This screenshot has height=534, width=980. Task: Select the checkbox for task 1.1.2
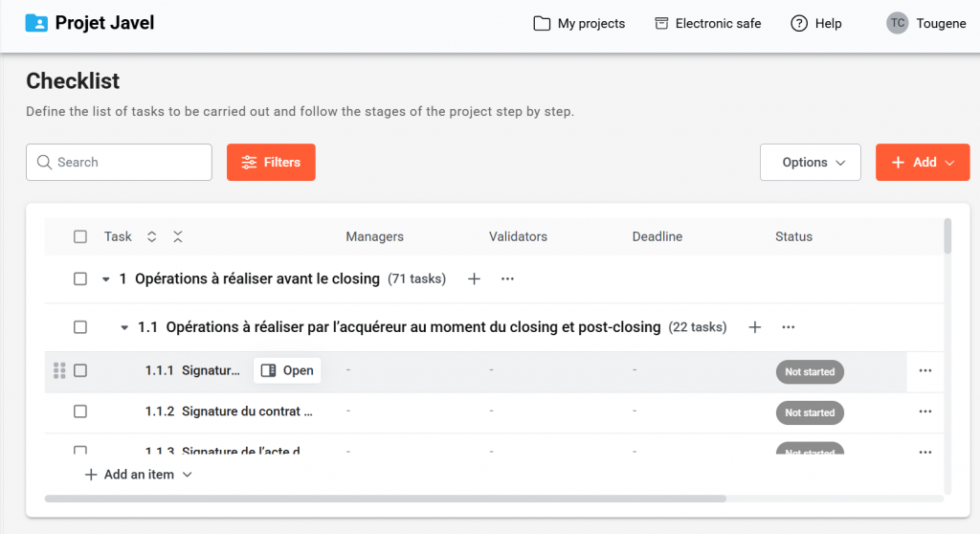click(80, 412)
